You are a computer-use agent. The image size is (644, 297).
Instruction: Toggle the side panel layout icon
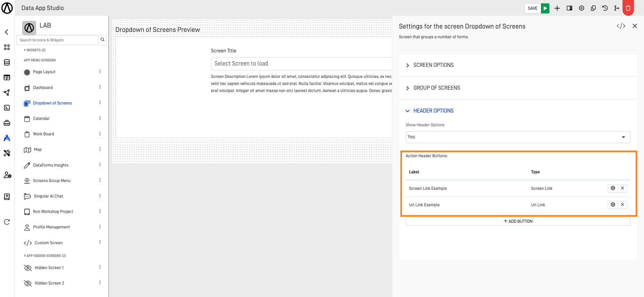point(569,8)
